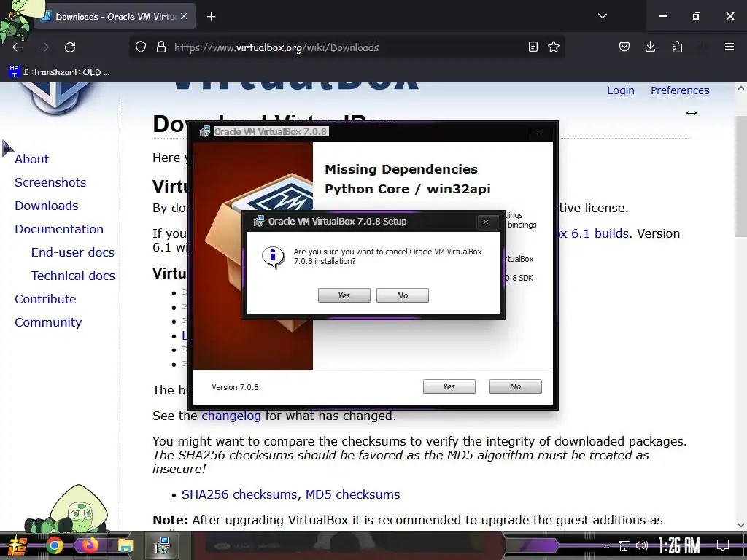
Task: Close the VirtualBox 7.0.8 Setup confirmation dialog
Action: [485, 222]
